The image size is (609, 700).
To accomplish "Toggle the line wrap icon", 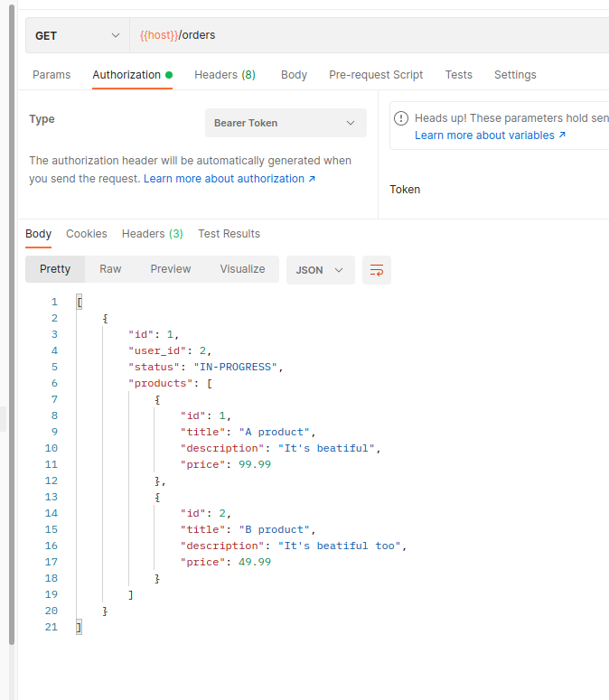I will pyautogui.click(x=377, y=270).
